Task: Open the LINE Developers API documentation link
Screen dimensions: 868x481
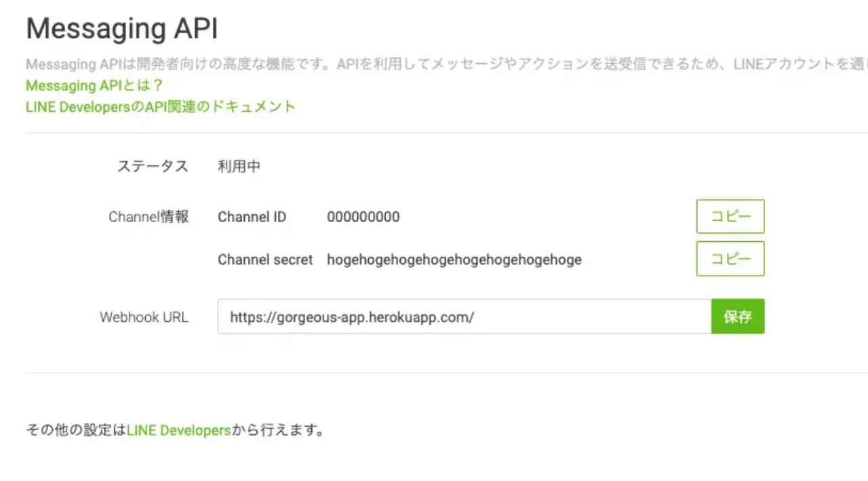Action: click(159, 106)
